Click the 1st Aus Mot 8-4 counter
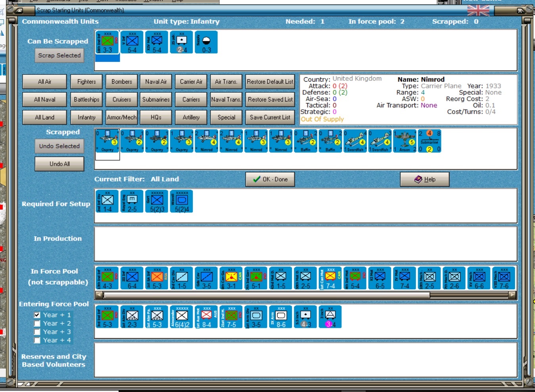Viewport: 535px width, 392px height. (206, 317)
